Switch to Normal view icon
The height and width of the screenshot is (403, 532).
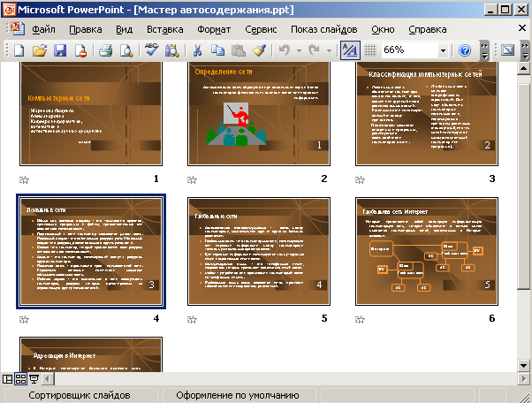point(7,378)
